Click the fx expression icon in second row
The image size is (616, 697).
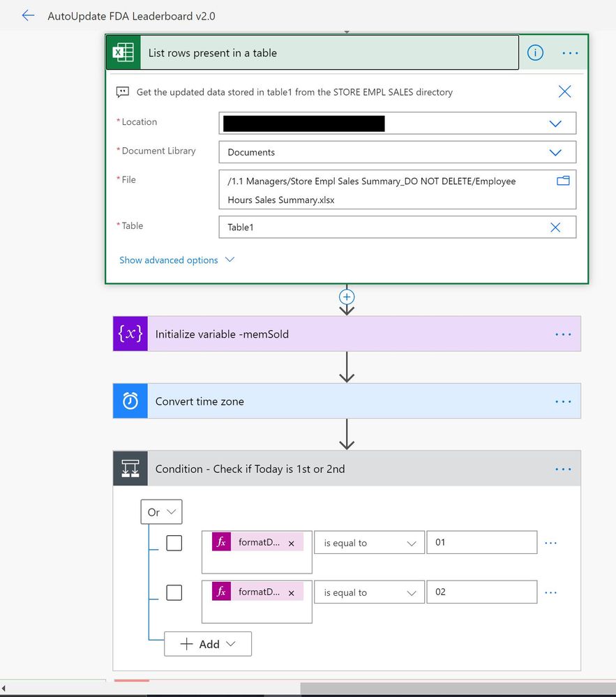(x=221, y=592)
